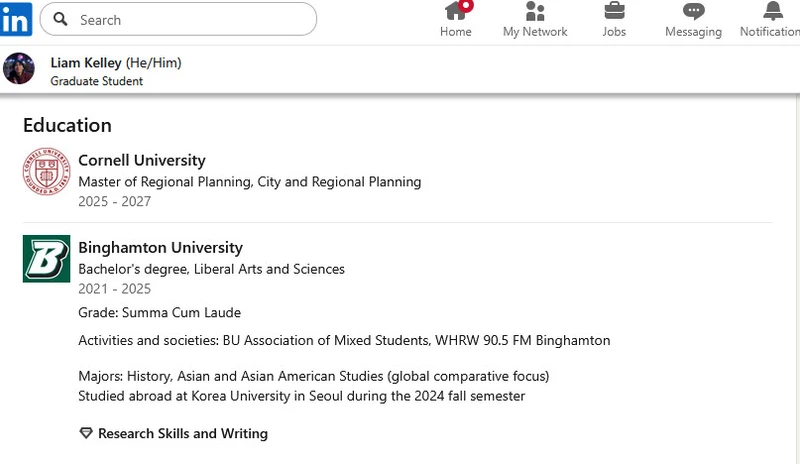Click the Graduate Student headline
The height and width of the screenshot is (464, 800).
[96, 81]
